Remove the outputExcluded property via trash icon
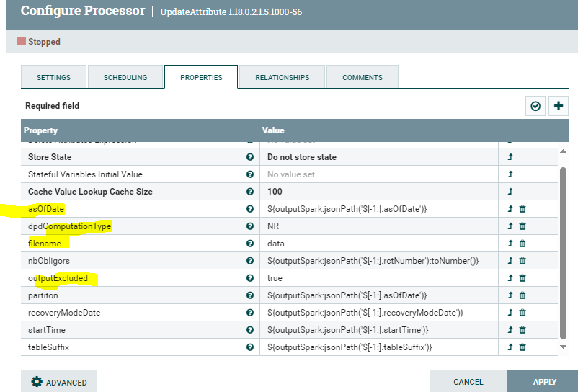Viewport: 578px width, 392px height. click(523, 278)
